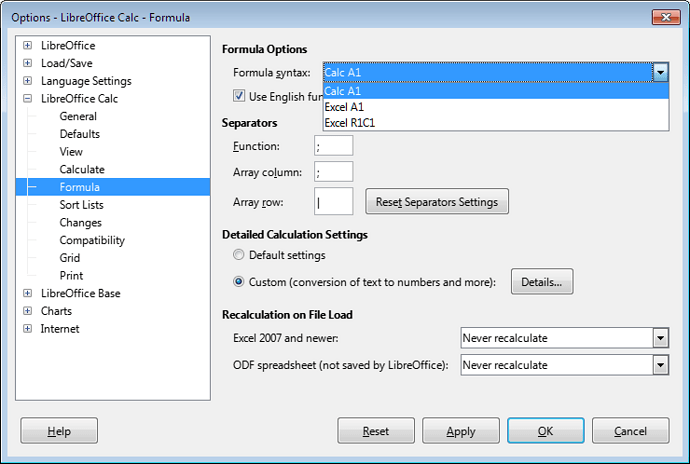Select the Default settings radio button
This screenshot has width=690, height=464.
click(239, 254)
